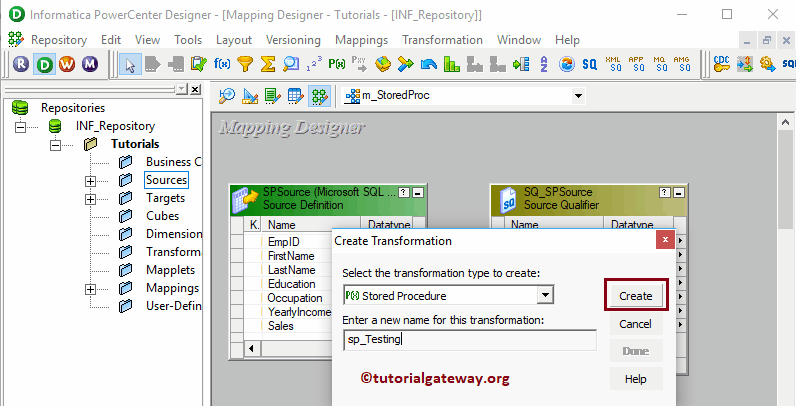
Task: Select the Rank transformation green bars icon
Action: click(452, 64)
